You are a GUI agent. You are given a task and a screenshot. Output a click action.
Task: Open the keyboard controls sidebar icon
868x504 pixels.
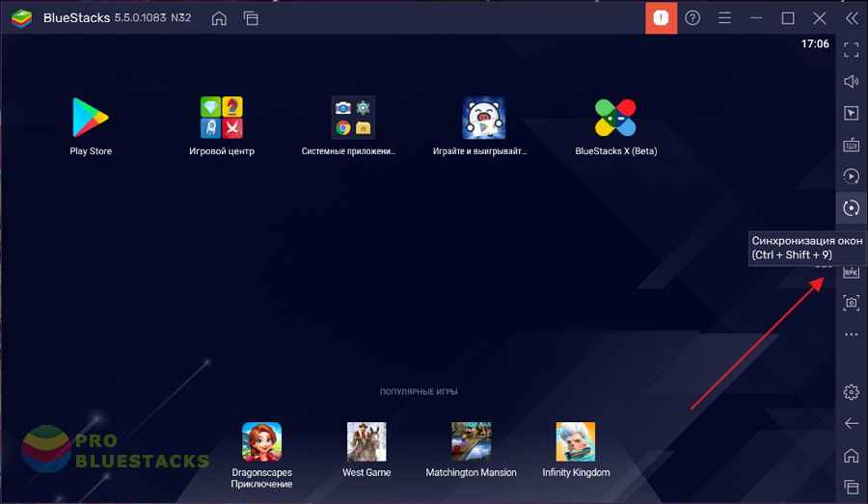851,145
